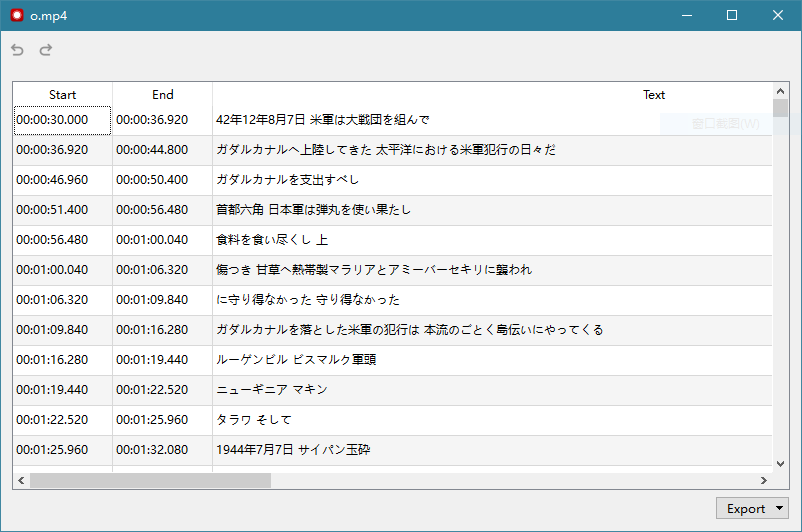Open the Export dropdown arrow
802x532 pixels.
779,509
